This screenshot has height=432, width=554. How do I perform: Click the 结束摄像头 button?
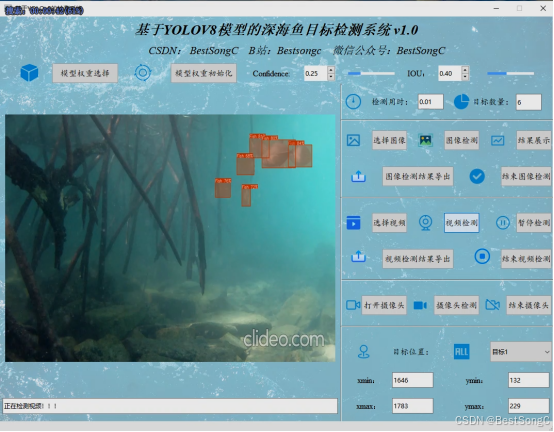pos(529,305)
